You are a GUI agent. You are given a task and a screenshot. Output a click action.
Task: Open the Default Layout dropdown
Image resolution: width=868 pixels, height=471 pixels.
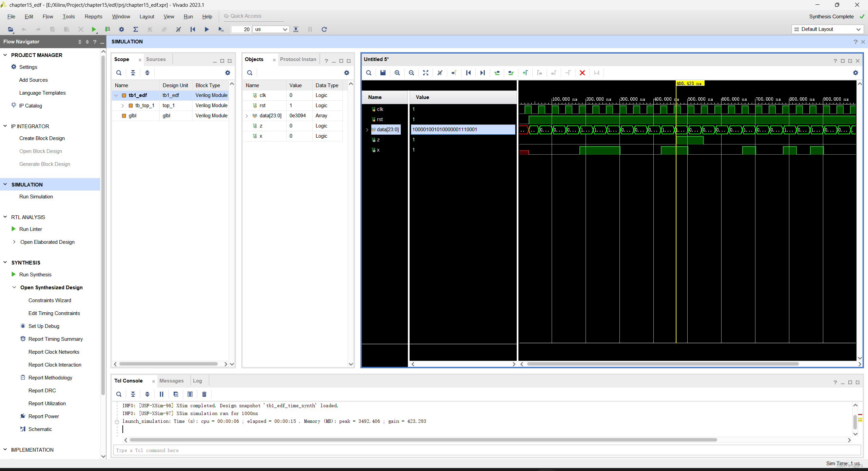(x=827, y=29)
